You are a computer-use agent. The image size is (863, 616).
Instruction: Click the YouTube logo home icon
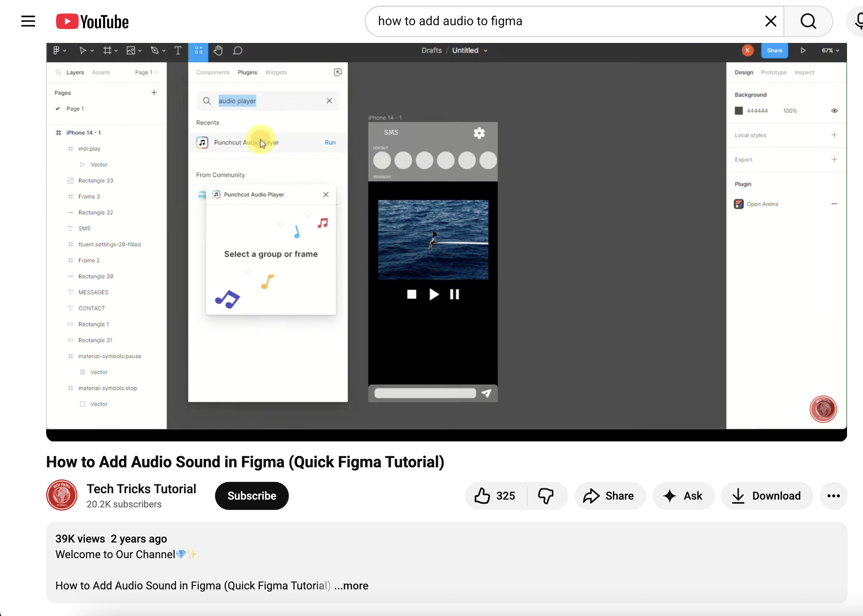(x=92, y=22)
